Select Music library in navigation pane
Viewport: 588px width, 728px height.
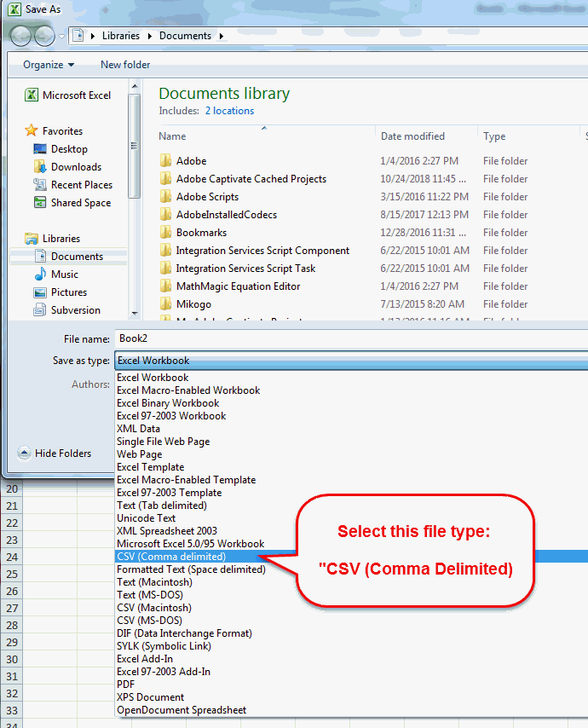coord(56,274)
